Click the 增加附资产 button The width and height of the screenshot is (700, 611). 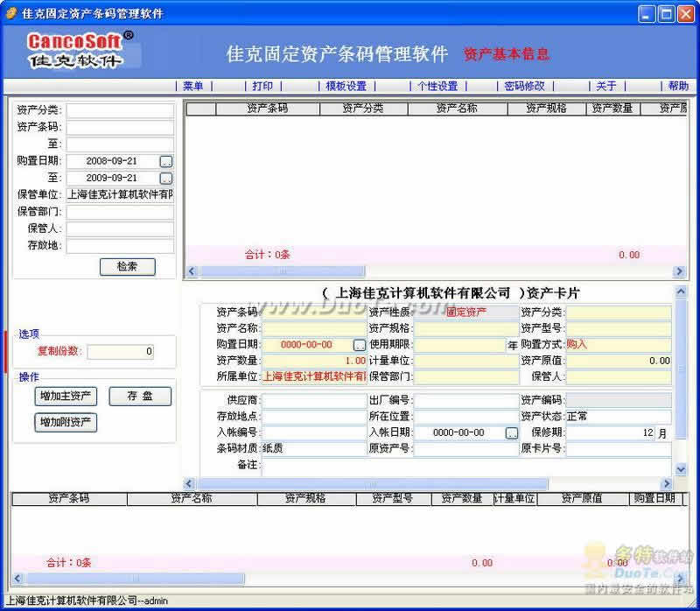tap(66, 422)
